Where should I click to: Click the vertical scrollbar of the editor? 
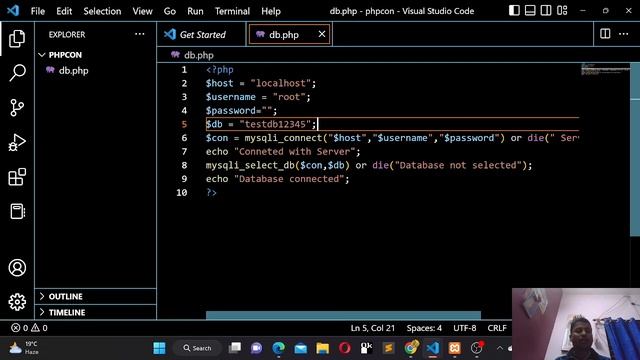click(635, 149)
